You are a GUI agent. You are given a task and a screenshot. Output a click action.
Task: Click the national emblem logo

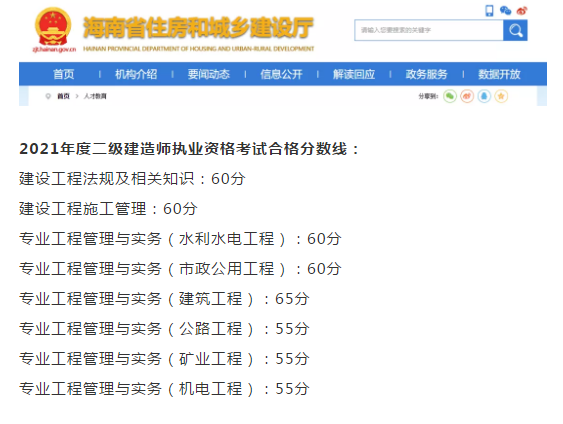point(53,27)
